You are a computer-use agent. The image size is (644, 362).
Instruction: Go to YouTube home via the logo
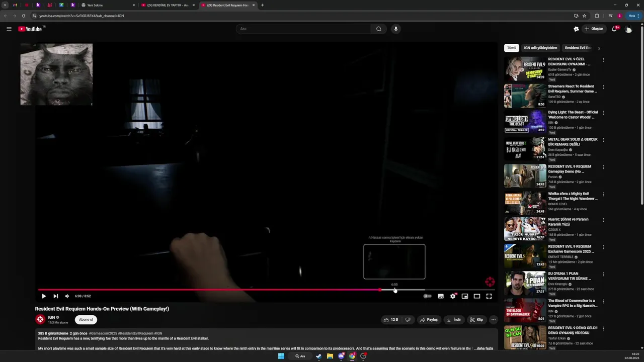click(30, 29)
